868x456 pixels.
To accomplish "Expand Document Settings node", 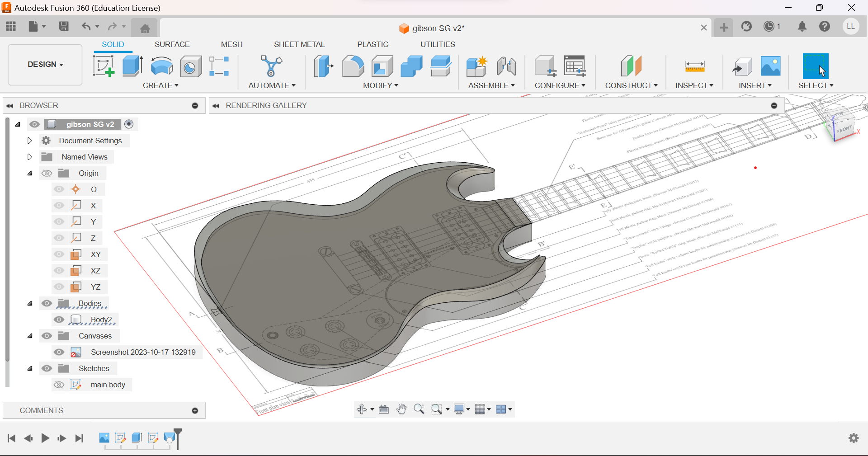I will click(29, 141).
